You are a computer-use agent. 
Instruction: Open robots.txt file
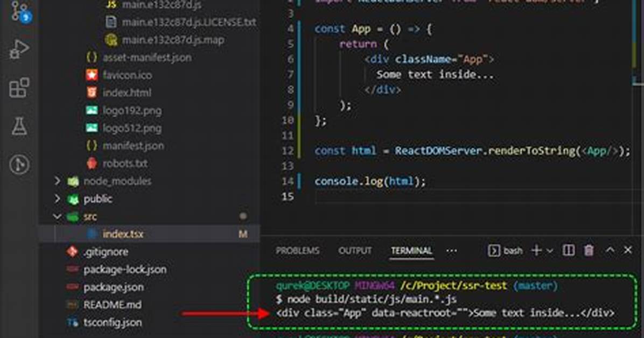(x=125, y=164)
